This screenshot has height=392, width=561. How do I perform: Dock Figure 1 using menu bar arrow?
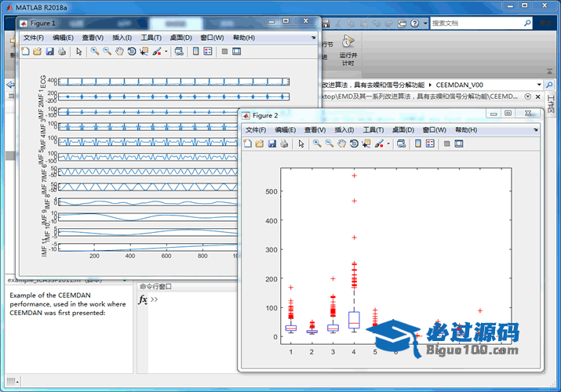[x=313, y=38]
